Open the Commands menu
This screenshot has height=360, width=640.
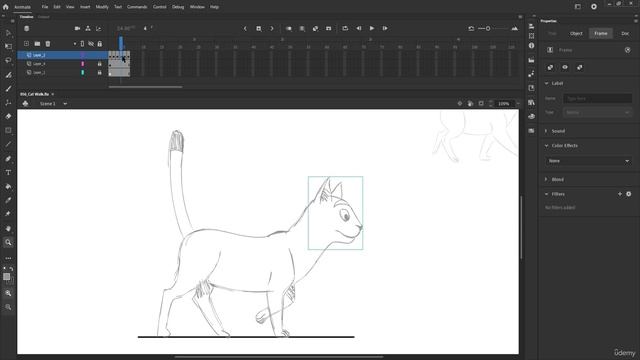[137, 7]
